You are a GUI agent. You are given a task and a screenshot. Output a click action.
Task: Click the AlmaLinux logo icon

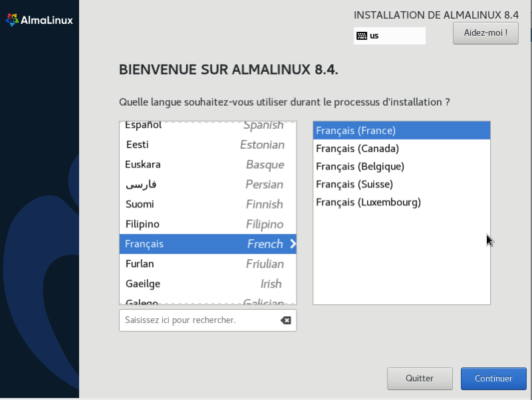(x=12, y=20)
